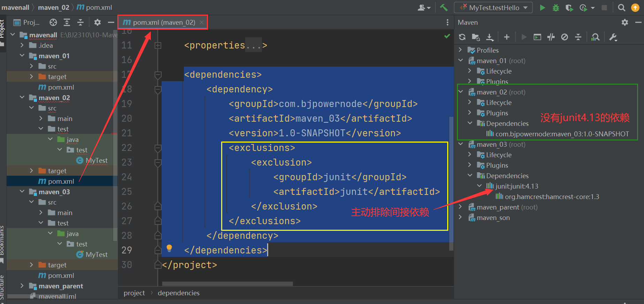Expand all in Project panel
This screenshot has height=304, width=644.
click(x=67, y=22)
